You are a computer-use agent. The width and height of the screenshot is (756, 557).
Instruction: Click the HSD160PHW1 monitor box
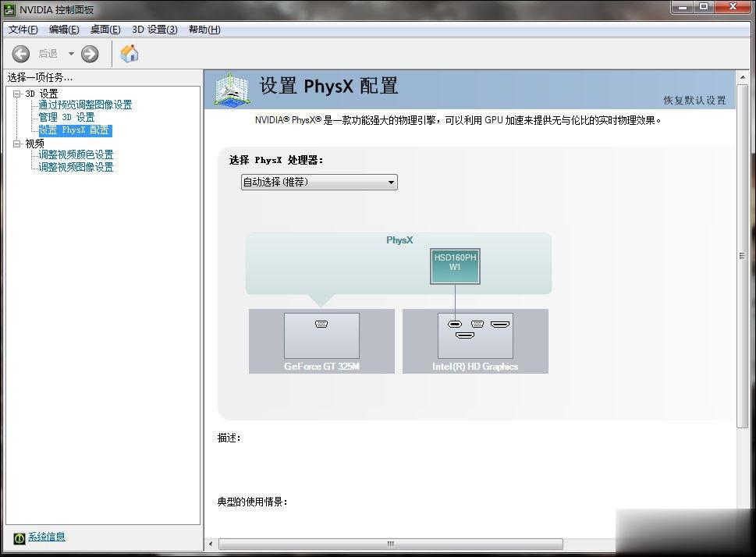click(x=455, y=266)
